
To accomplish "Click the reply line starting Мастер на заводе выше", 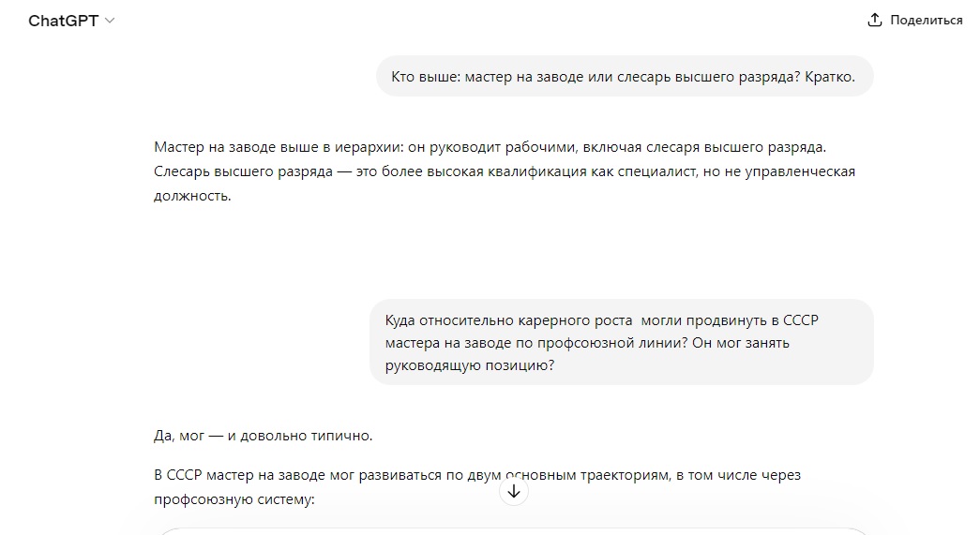I will [x=490, y=147].
